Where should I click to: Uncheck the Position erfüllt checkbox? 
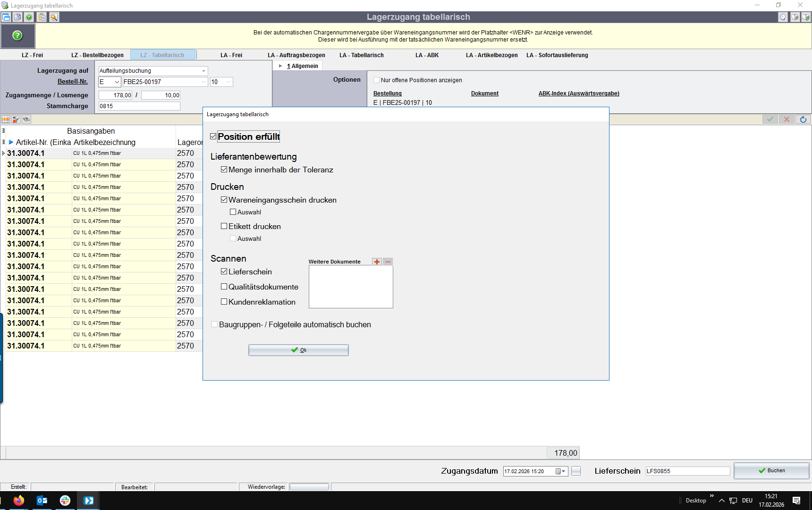point(213,136)
